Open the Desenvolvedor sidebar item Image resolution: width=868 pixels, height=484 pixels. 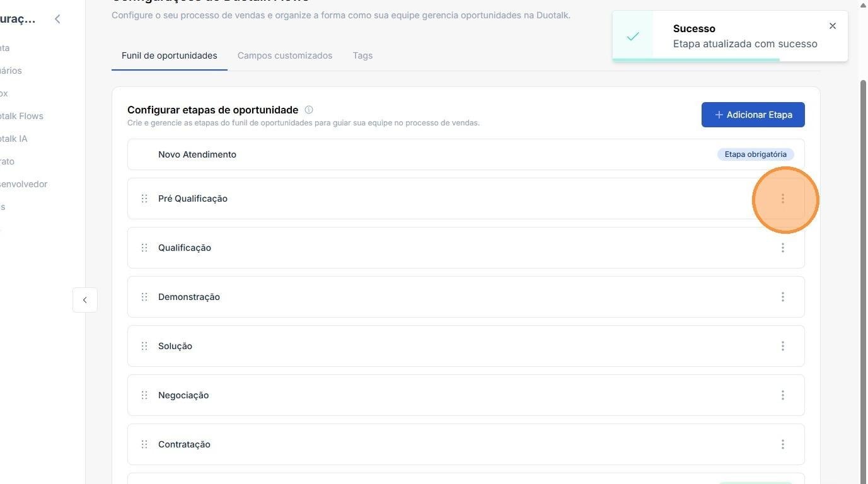pyautogui.click(x=24, y=184)
